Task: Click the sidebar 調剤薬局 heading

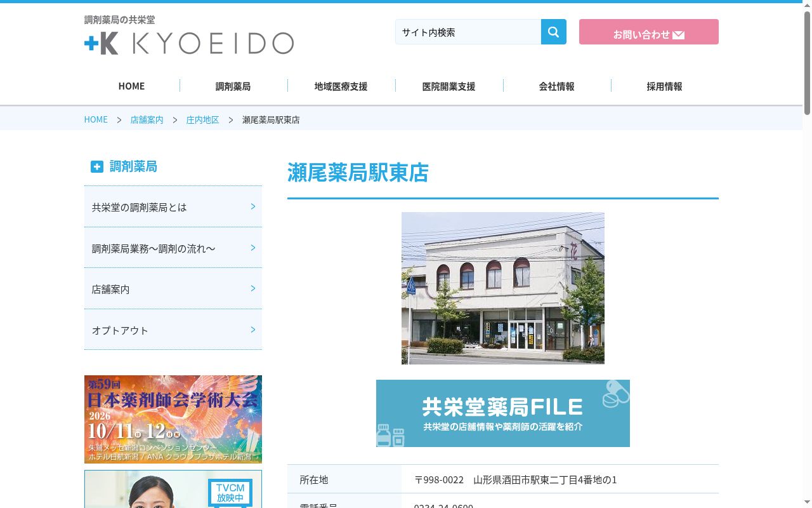Action: (133, 166)
